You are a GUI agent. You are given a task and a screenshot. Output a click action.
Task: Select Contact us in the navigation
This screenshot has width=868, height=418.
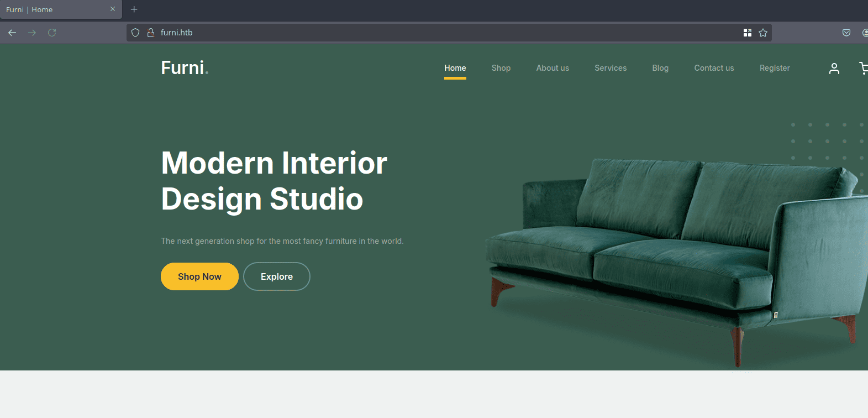(714, 68)
